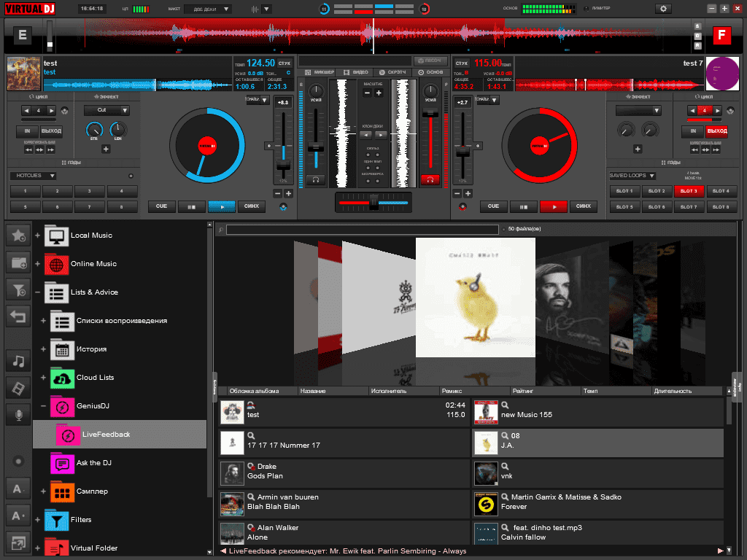Click the blue channel volume fader

coord(315,147)
